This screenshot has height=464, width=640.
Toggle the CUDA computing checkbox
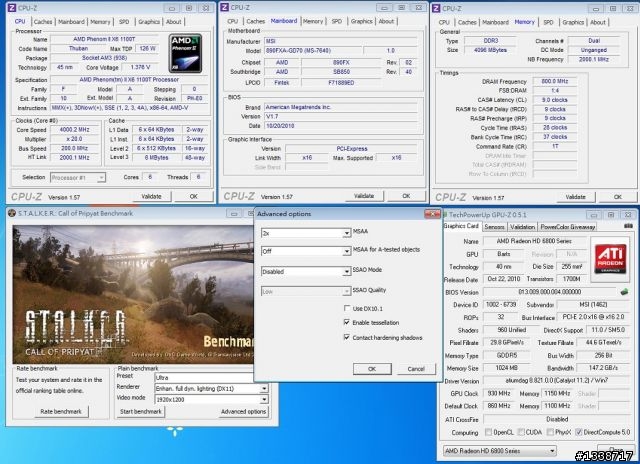[x=521, y=432]
